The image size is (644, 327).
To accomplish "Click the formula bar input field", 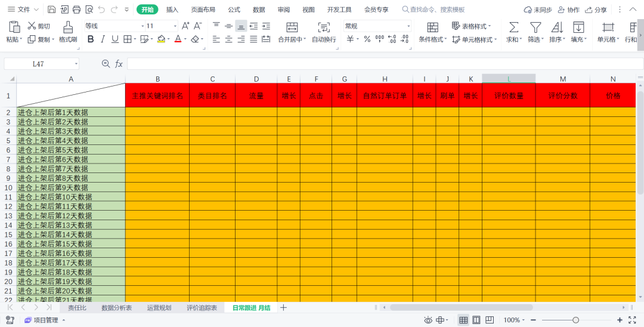I will click(x=385, y=64).
